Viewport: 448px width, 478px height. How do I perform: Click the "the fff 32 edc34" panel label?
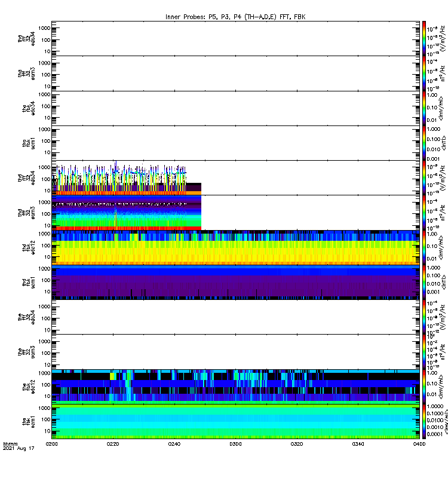click(26, 317)
